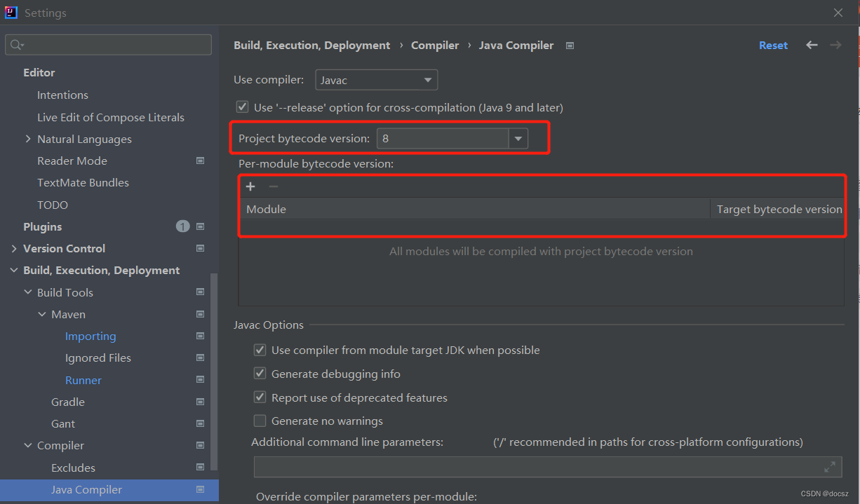The image size is (860, 504).
Task: Click the expand icon in the additional parameters field
Action: click(830, 467)
